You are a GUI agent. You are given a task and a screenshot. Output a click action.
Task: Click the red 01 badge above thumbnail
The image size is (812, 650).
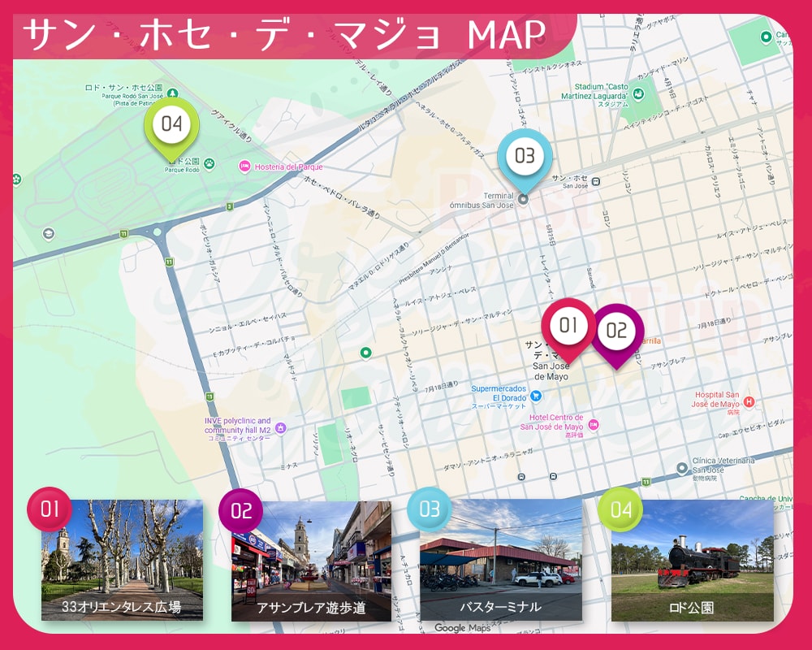click(x=50, y=509)
